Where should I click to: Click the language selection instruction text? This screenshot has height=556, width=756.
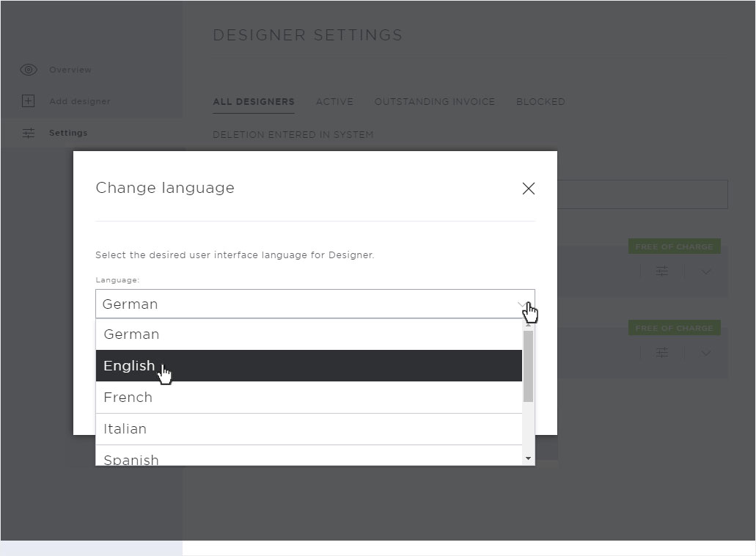235,255
